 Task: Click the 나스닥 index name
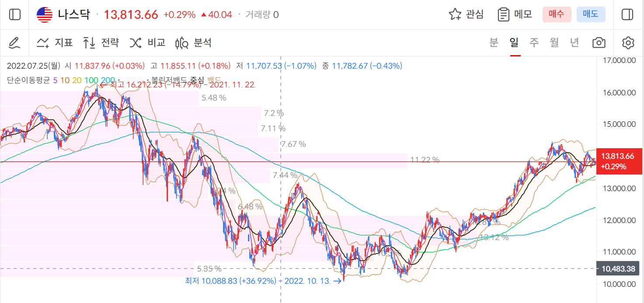[74, 14]
